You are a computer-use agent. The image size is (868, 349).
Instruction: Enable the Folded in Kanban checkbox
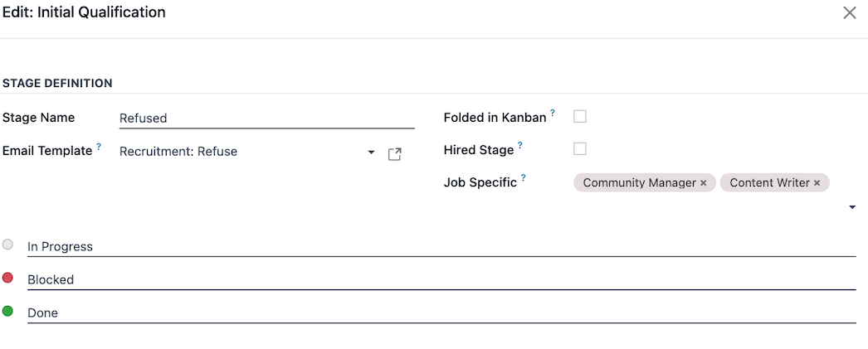[x=580, y=116]
